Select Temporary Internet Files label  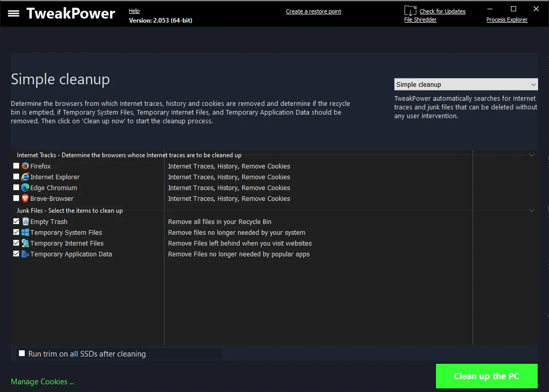point(67,243)
